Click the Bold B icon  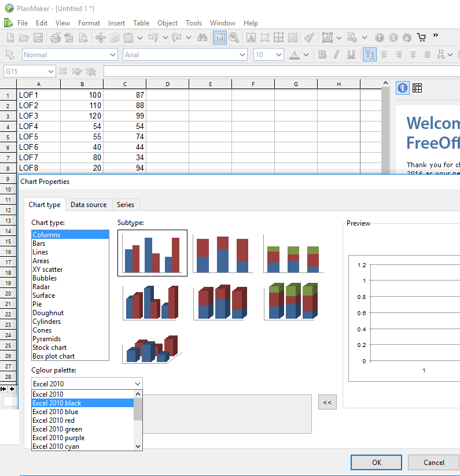pyautogui.click(x=322, y=54)
